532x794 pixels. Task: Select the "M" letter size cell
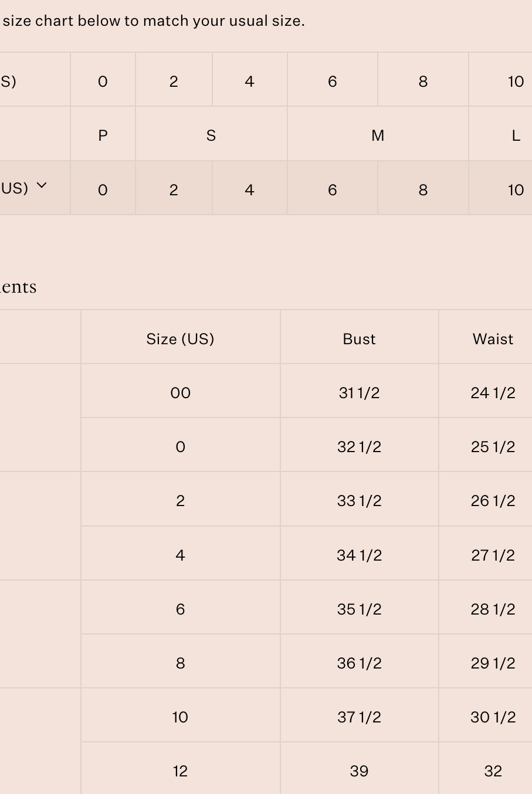coord(378,135)
